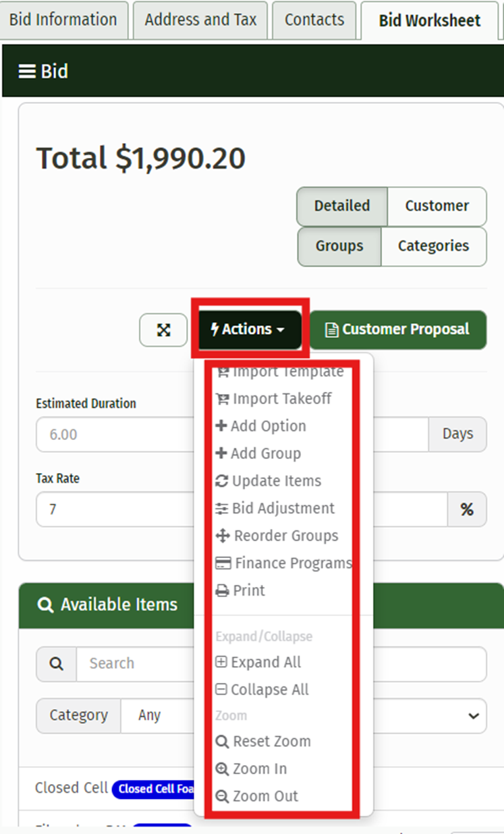Click the magnifier icon beside Search field
The image size is (504, 834).
click(x=57, y=664)
